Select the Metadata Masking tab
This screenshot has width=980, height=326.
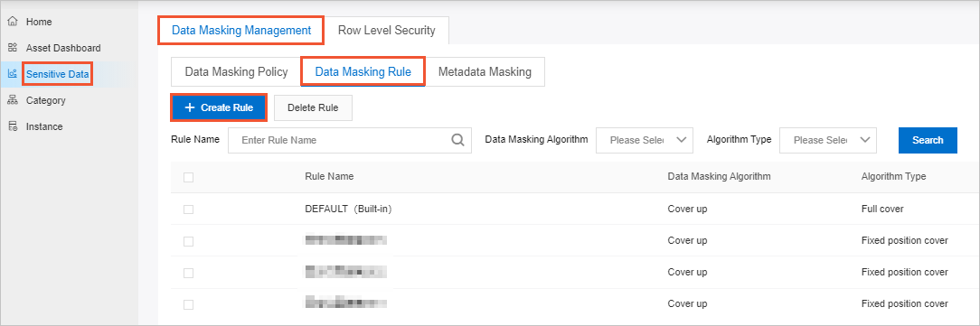(485, 72)
